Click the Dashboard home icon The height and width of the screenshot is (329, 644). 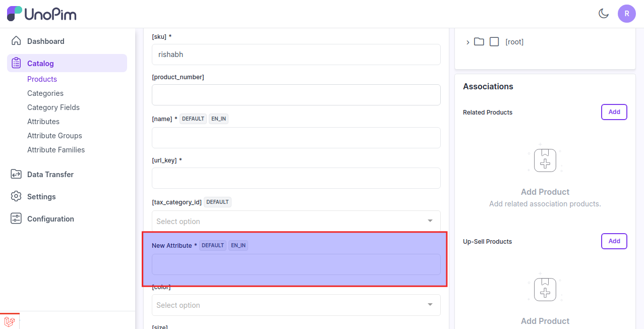point(16,41)
